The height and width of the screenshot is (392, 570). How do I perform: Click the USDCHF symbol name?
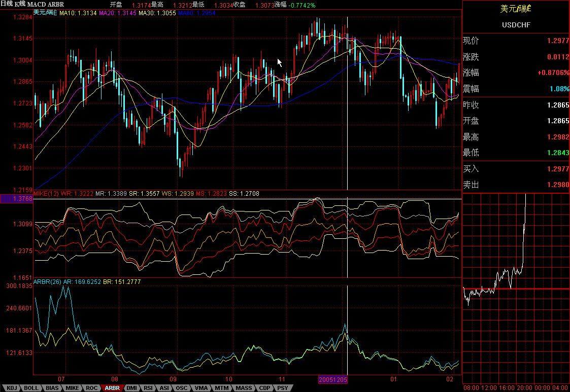[516, 25]
